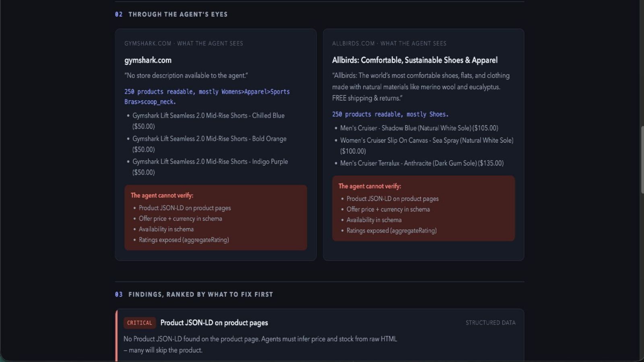Viewport: 644px width, 362px height.
Task: Click Allbirds' "Product JSON-LD on product pages" item
Action: click(392, 199)
